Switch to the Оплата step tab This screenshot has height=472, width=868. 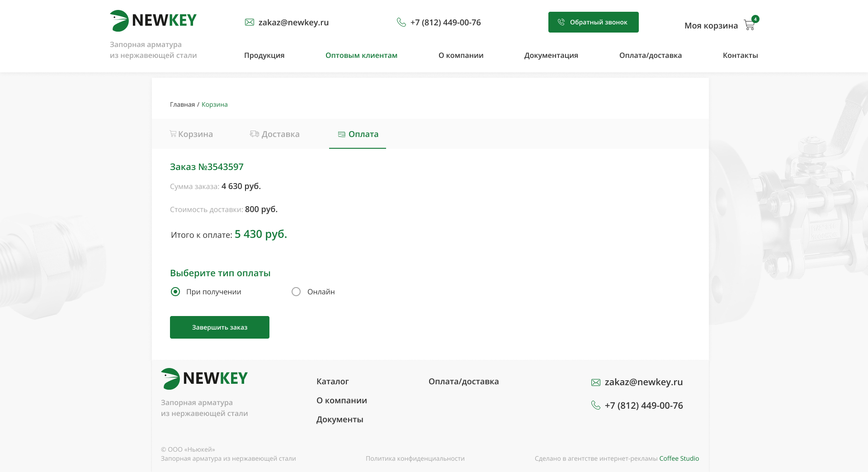pos(358,134)
